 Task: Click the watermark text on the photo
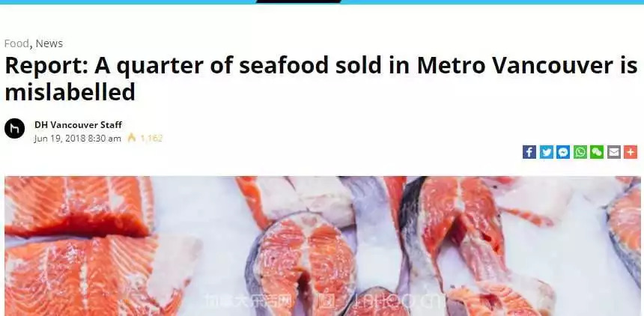pyautogui.click(x=325, y=303)
